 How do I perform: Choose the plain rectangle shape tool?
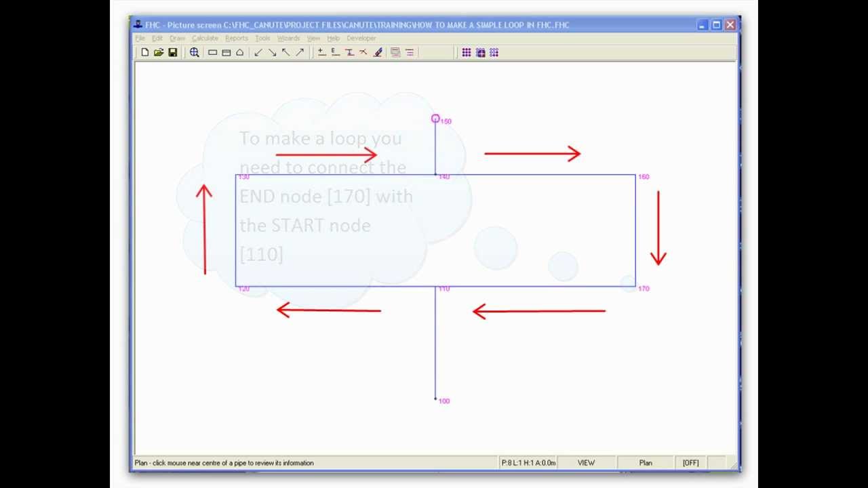(212, 52)
